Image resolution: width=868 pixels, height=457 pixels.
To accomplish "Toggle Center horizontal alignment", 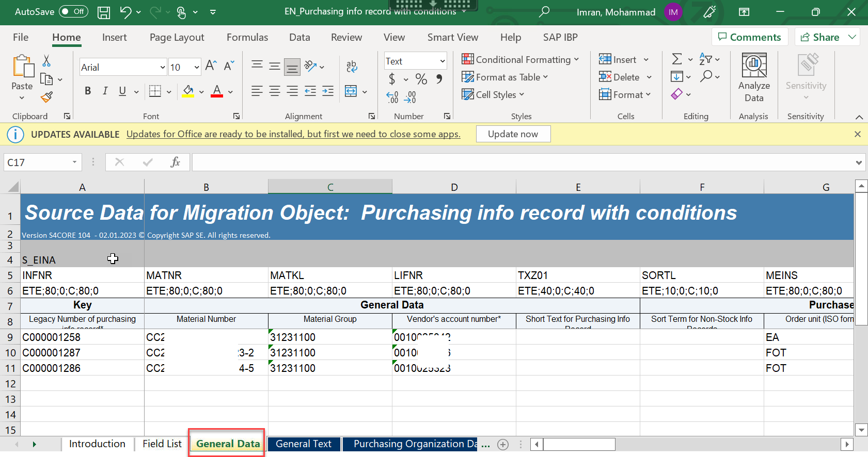I will [x=275, y=91].
